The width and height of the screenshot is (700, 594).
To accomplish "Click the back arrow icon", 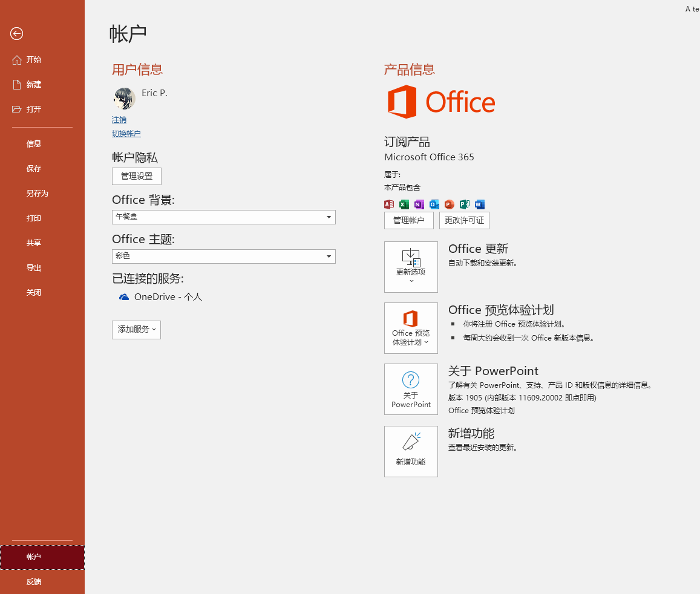I will tap(16, 33).
